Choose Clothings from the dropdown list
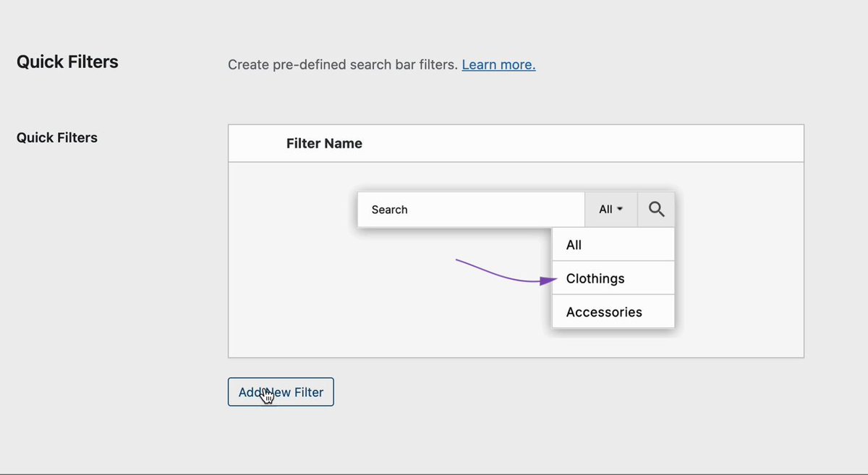Screen dimensions: 868x475 pos(613,278)
